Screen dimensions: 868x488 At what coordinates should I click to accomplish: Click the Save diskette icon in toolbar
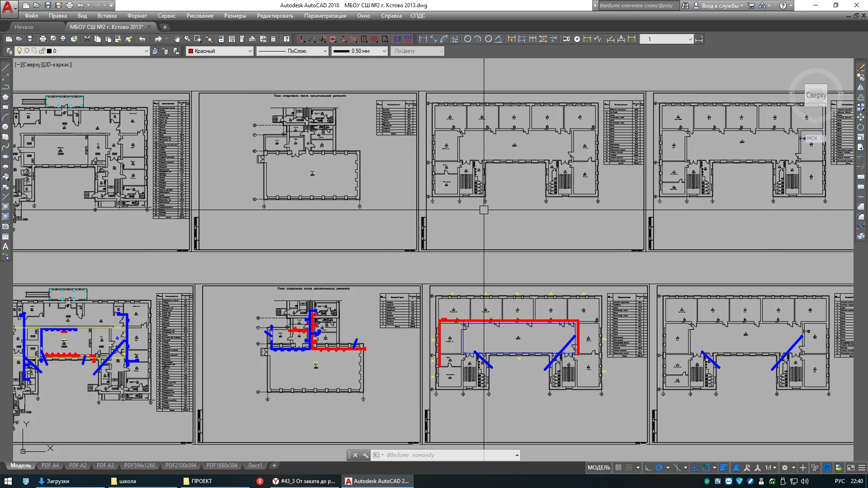(30, 39)
